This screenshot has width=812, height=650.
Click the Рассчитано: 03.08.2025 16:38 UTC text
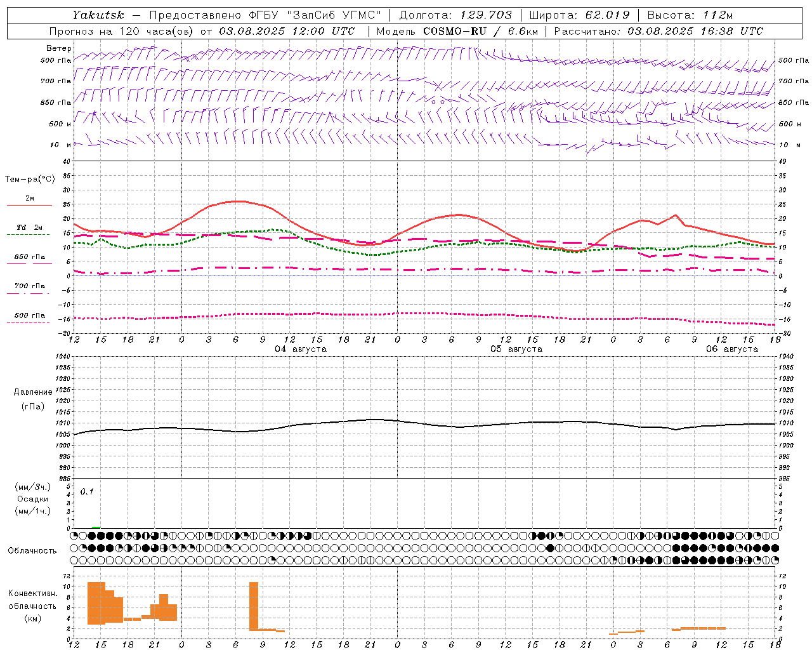point(658,31)
